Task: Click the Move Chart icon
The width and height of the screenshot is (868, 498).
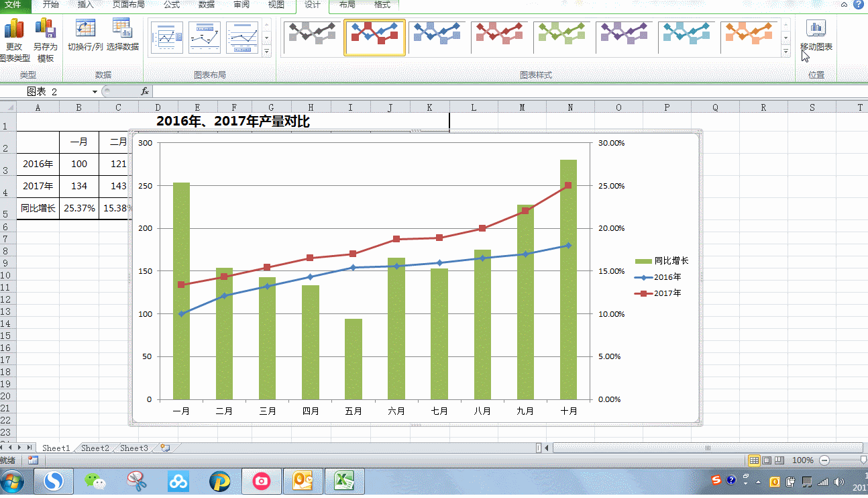Action: click(x=816, y=30)
